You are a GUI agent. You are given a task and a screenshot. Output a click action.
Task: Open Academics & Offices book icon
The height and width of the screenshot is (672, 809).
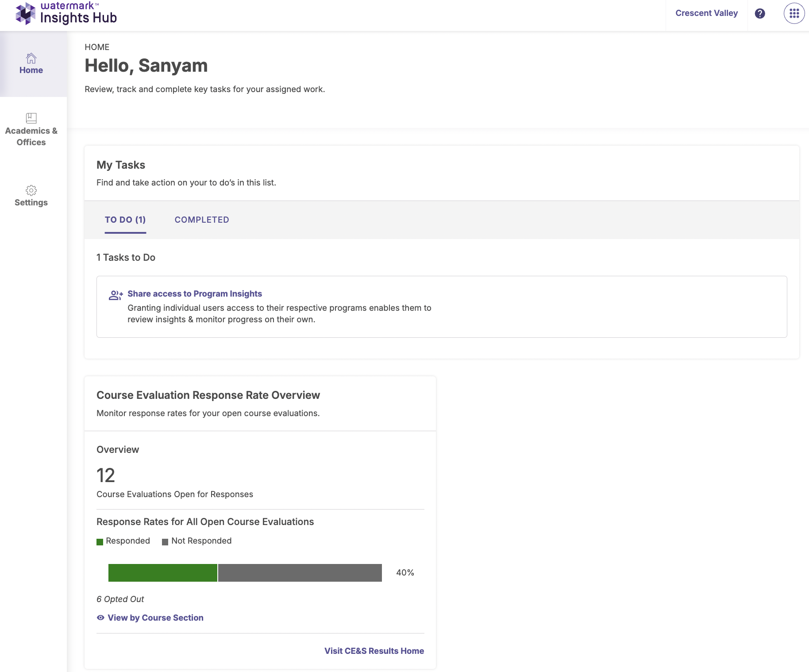click(31, 118)
